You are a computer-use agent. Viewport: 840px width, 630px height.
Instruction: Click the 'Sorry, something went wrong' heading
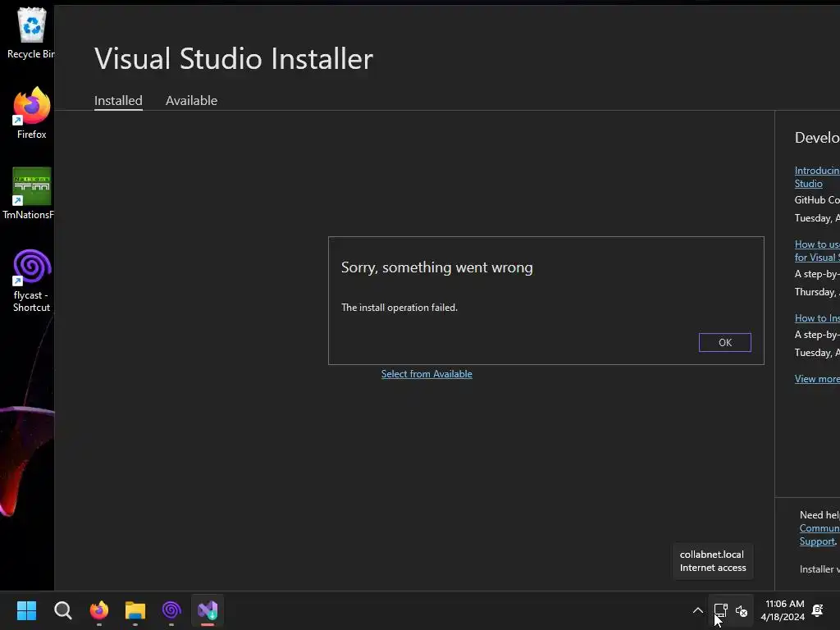coord(436,267)
